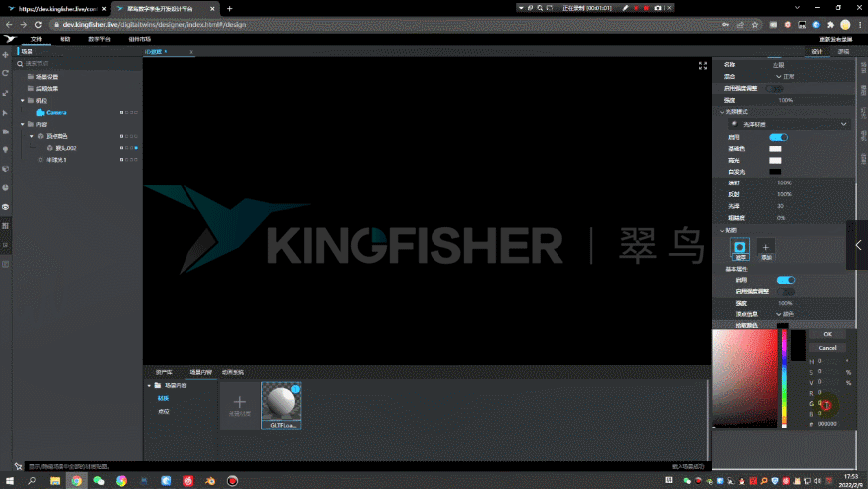Collapse 场景内容 folder in bottom panel
The width and height of the screenshot is (868, 489).
click(x=149, y=386)
